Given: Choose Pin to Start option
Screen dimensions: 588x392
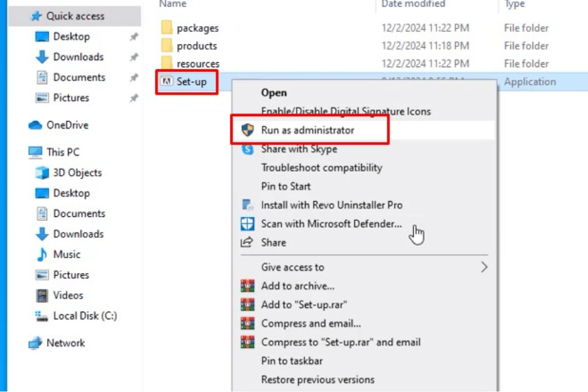Looking at the screenshot, I should [286, 186].
